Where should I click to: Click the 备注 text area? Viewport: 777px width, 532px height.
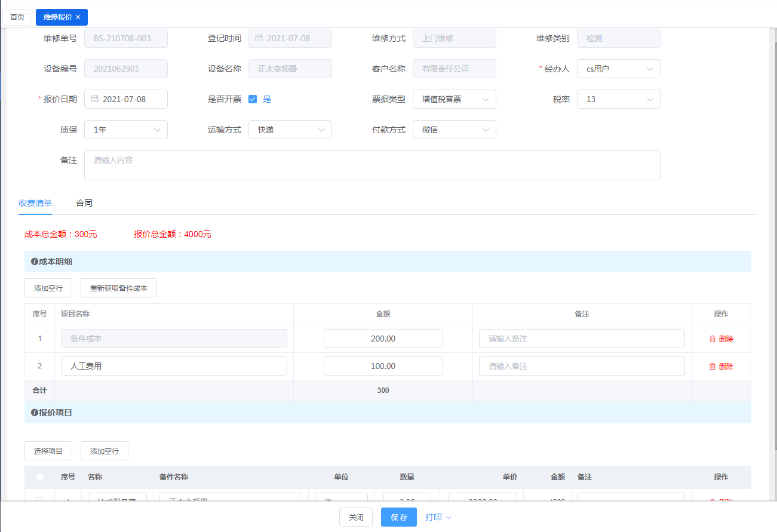click(371, 165)
